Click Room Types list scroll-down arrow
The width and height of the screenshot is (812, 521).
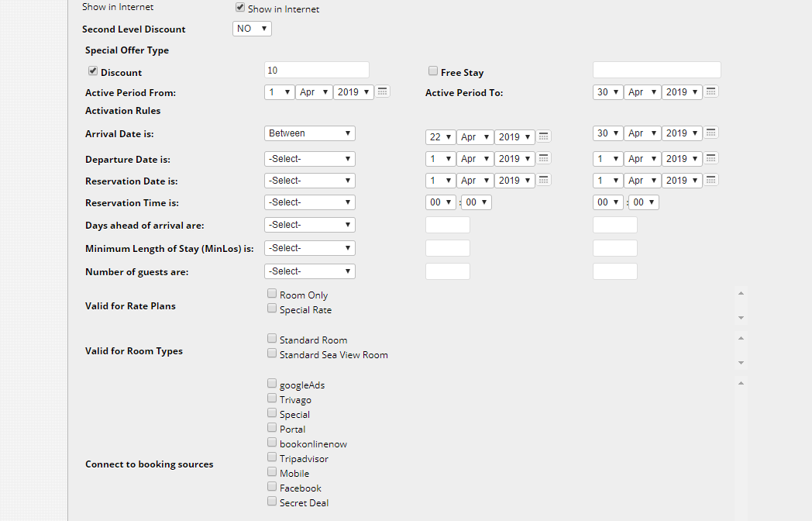click(x=741, y=362)
